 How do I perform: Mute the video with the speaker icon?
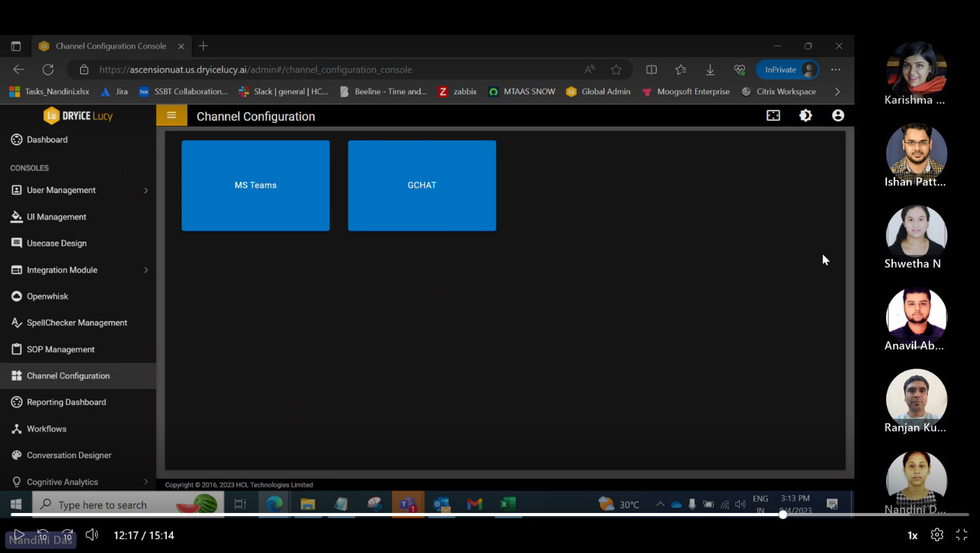point(92,535)
